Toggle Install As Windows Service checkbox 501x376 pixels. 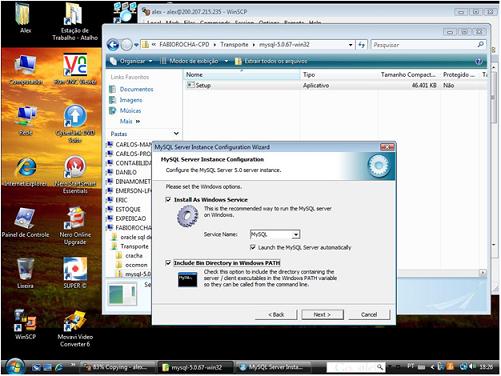[168, 199]
